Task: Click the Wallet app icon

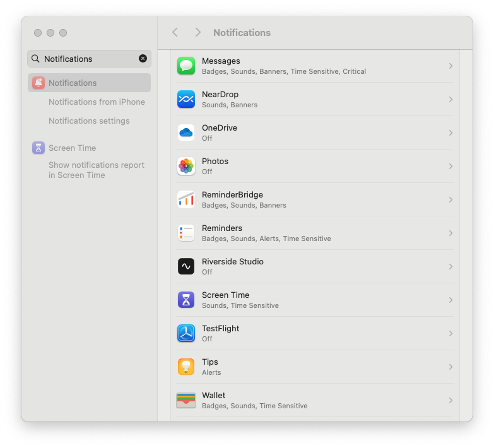Action: click(186, 400)
